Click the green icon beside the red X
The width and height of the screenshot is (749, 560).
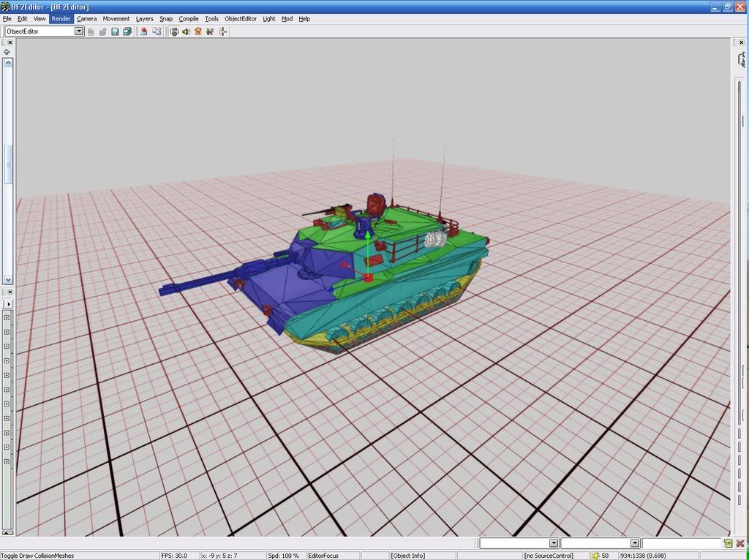(728, 544)
